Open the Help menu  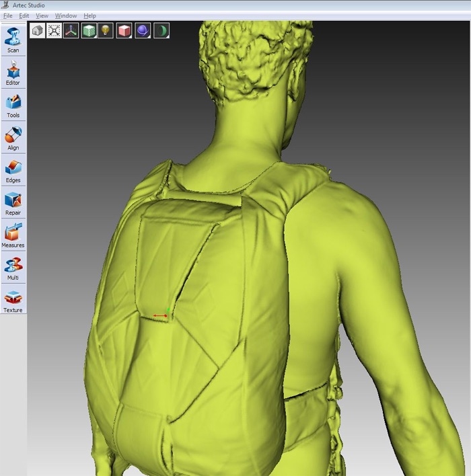click(x=89, y=15)
